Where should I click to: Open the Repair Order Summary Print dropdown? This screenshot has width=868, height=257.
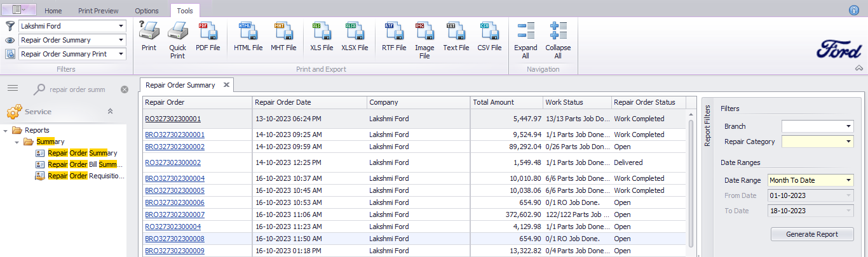coord(121,55)
